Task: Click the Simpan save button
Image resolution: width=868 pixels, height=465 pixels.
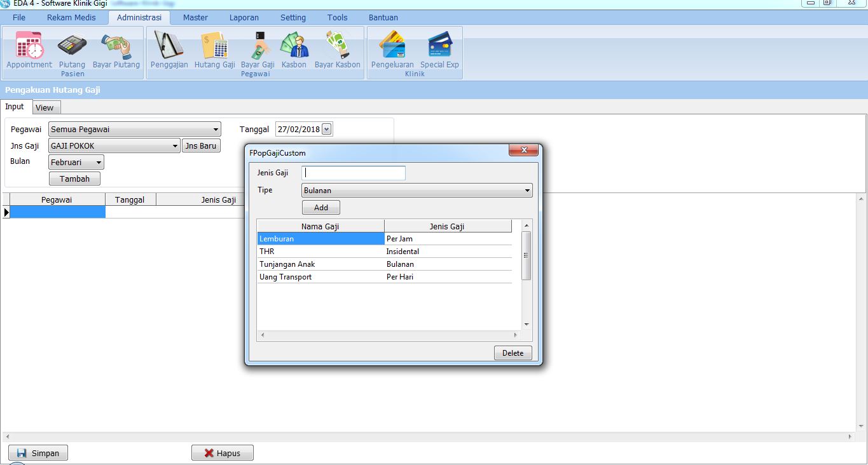Action: pyautogui.click(x=38, y=454)
